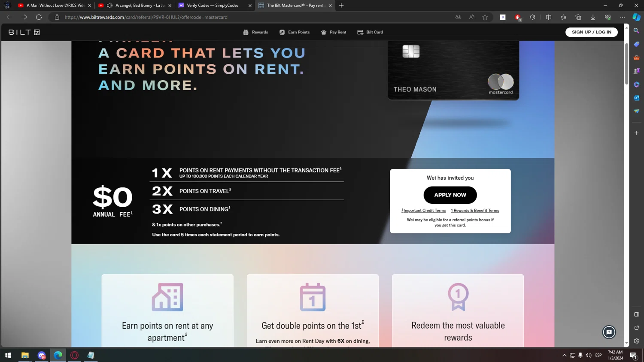Switch to Arcangel, Bad Bunny tab

click(x=135, y=6)
